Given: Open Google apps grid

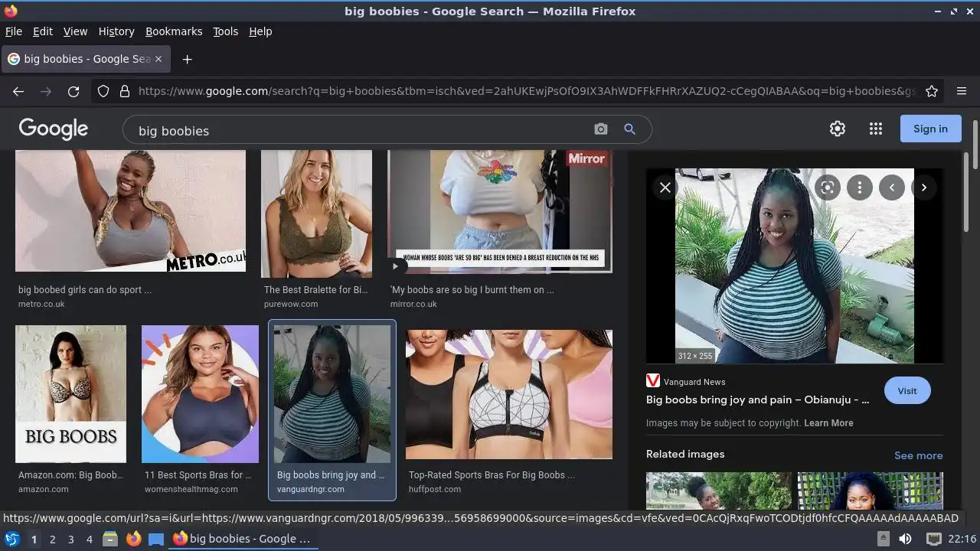Looking at the screenshot, I should (876, 129).
